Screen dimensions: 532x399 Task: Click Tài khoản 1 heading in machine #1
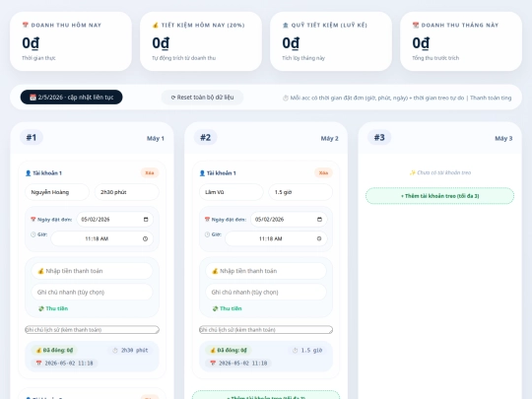pyautogui.click(x=43, y=173)
